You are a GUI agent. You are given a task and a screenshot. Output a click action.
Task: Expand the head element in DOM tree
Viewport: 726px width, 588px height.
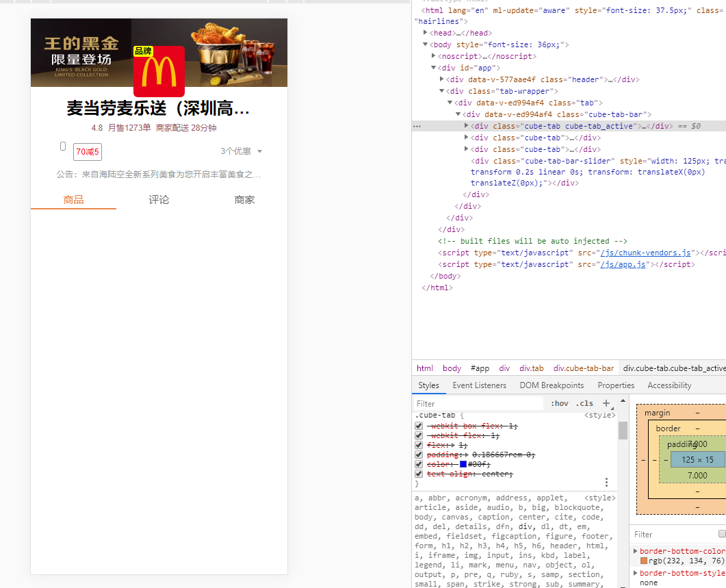coord(425,32)
